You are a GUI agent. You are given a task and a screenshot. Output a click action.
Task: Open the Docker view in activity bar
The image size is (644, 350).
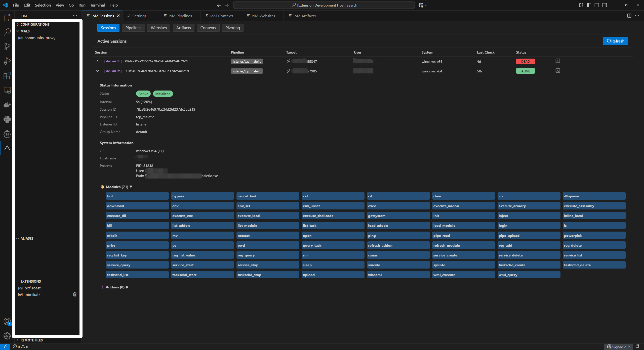[x=7, y=105]
